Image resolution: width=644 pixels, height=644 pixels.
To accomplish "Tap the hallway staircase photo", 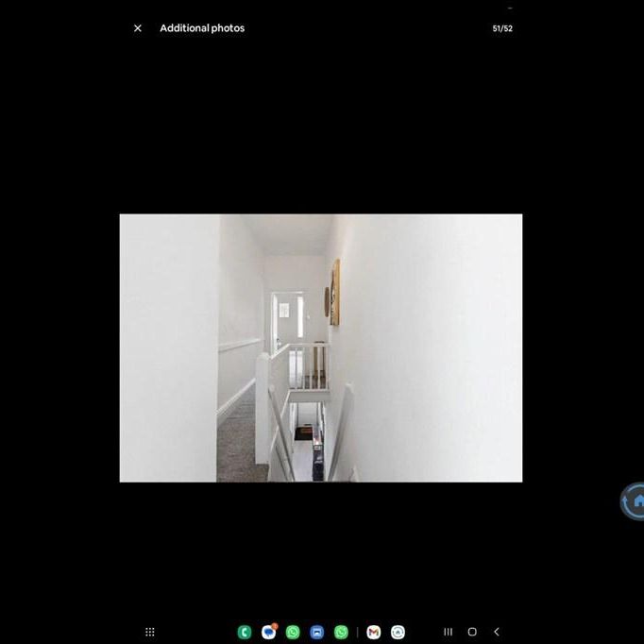I will [320, 347].
